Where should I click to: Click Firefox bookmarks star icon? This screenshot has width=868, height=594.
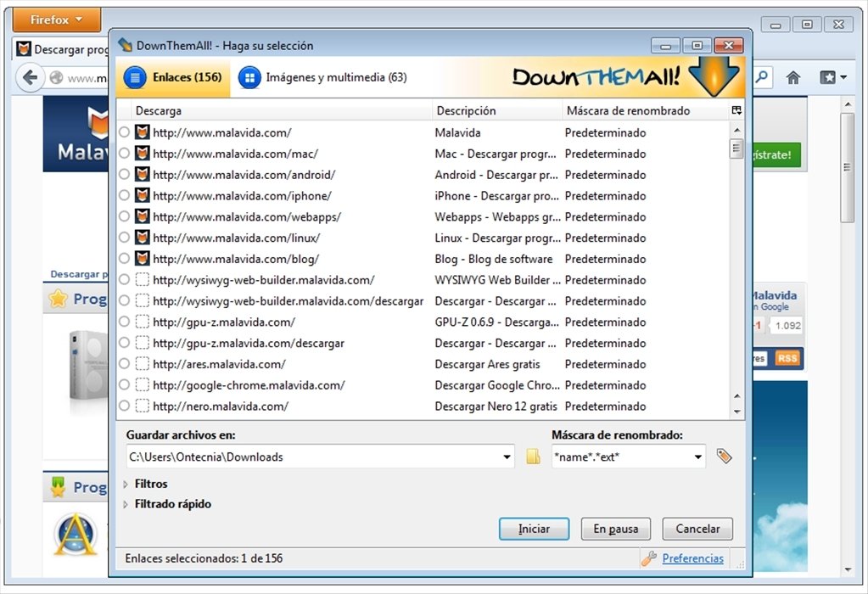(827, 77)
